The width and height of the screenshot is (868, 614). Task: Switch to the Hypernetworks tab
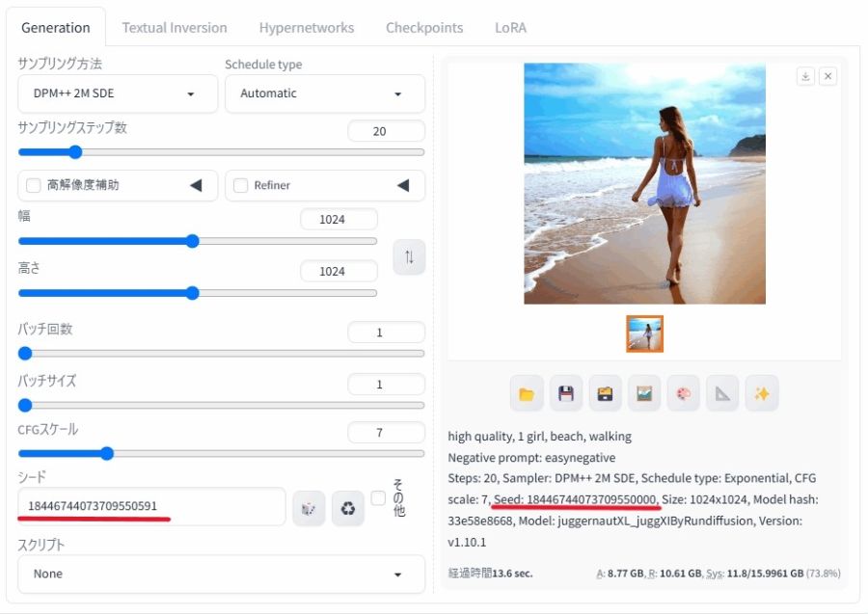(306, 28)
